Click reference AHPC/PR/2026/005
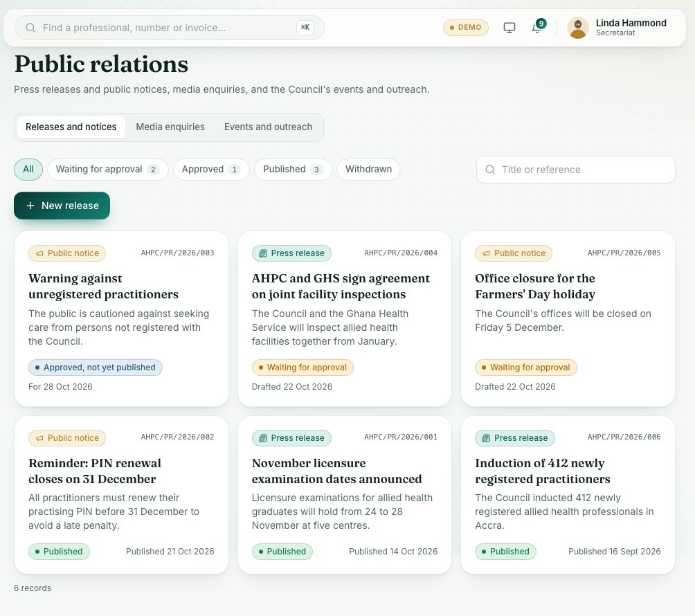This screenshot has width=695, height=616. pos(624,253)
